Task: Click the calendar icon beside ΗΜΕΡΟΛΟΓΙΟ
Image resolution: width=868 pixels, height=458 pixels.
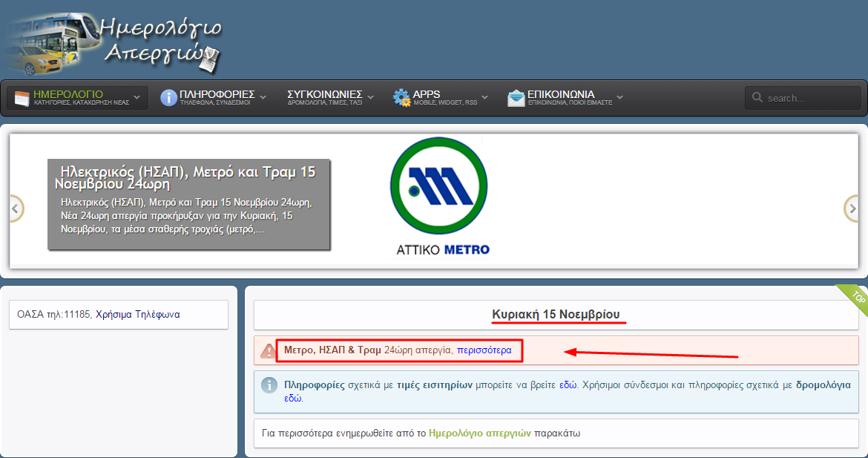Action: [x=22, y=98]
